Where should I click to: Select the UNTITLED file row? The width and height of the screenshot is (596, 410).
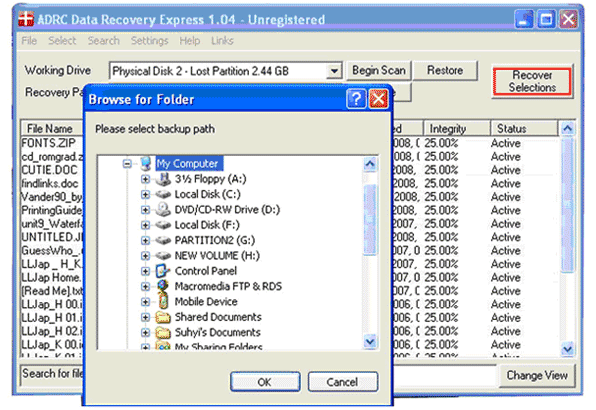tap(52, 237)
